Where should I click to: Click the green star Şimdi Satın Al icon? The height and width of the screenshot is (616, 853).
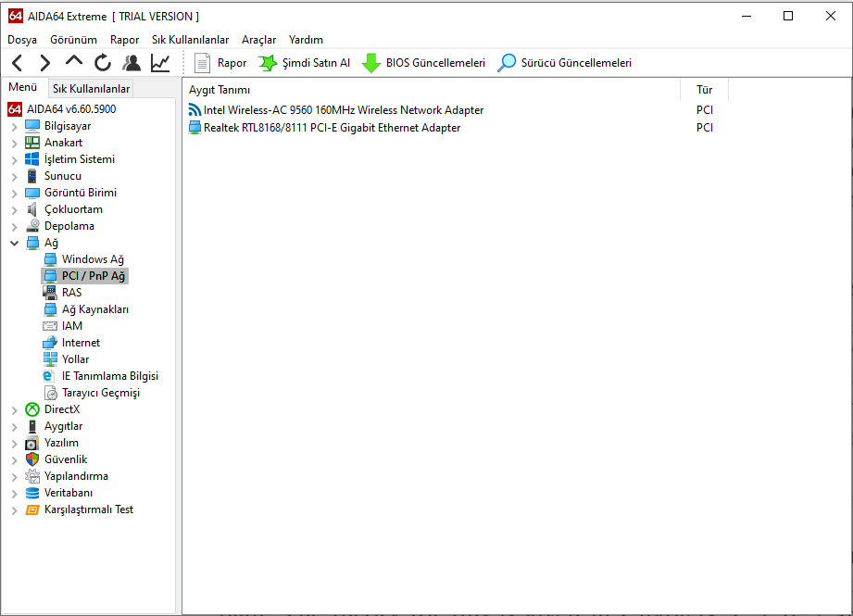click(267, 63)
